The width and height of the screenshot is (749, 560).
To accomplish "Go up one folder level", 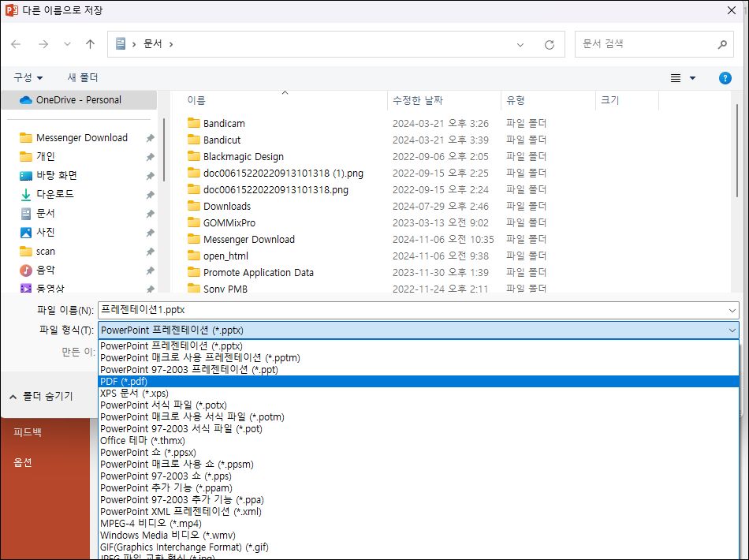I will click(x=89, y=44).
